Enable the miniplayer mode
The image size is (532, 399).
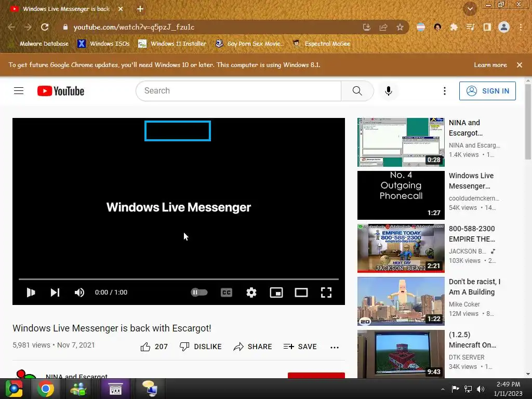point(276,292)
